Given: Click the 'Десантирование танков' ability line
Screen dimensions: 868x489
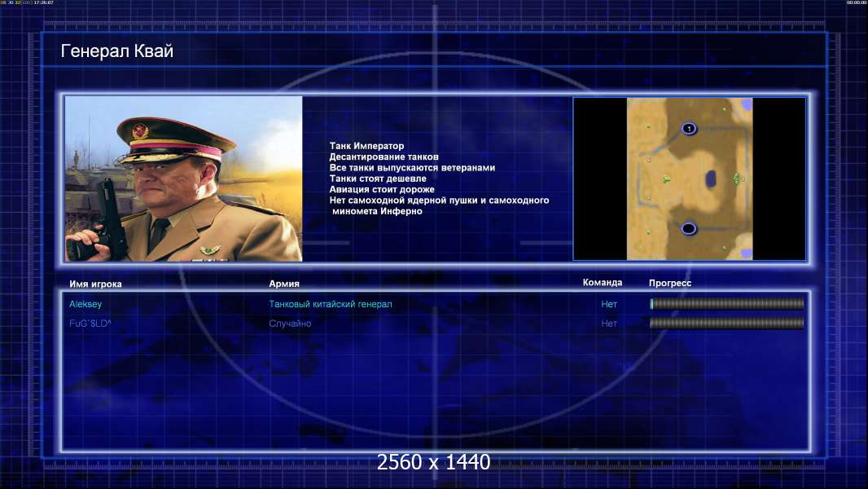Looking at the screenshot, I should (x=384, y=156).
